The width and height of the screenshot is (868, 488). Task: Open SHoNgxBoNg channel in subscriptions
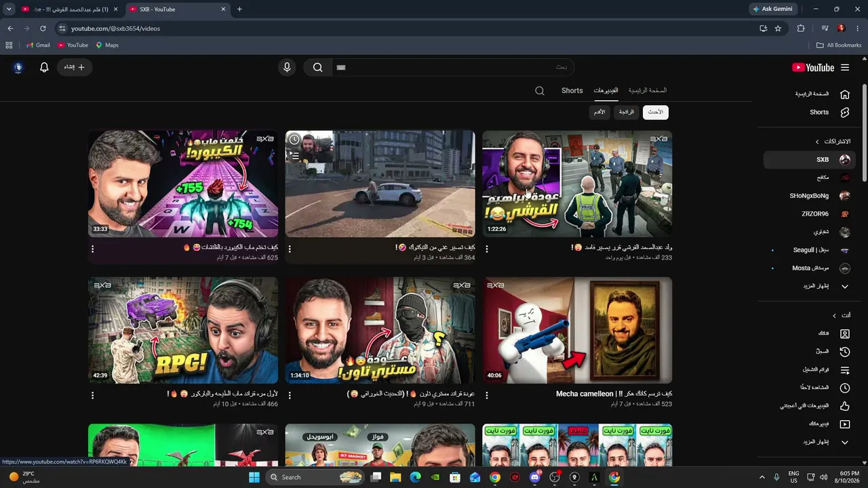810,196
